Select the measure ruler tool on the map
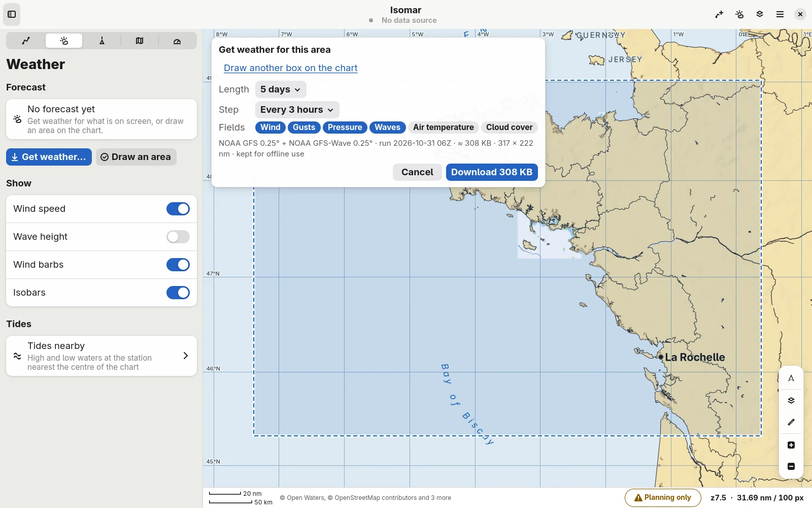 tap(791, 422)
